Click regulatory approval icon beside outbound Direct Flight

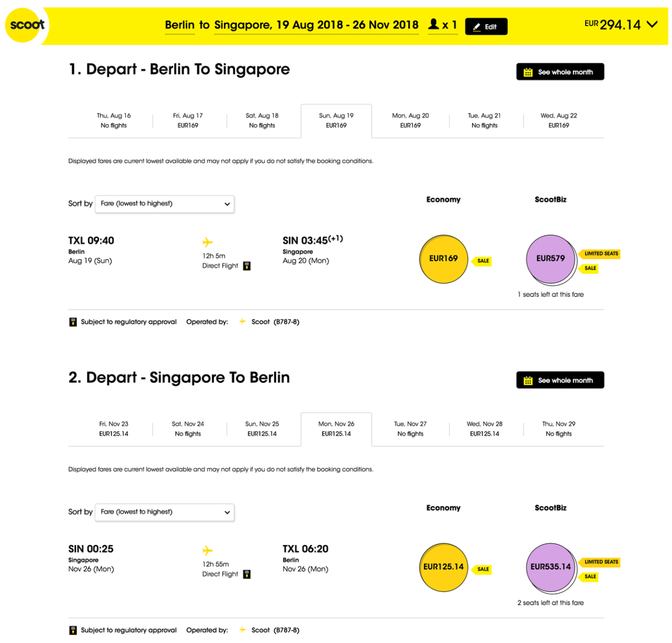[247, 266]
